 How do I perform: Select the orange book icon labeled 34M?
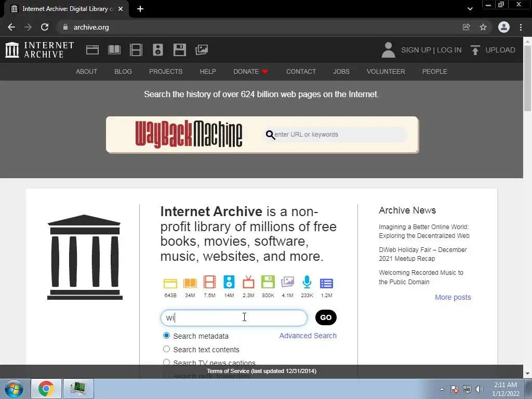tap(190, 283)
